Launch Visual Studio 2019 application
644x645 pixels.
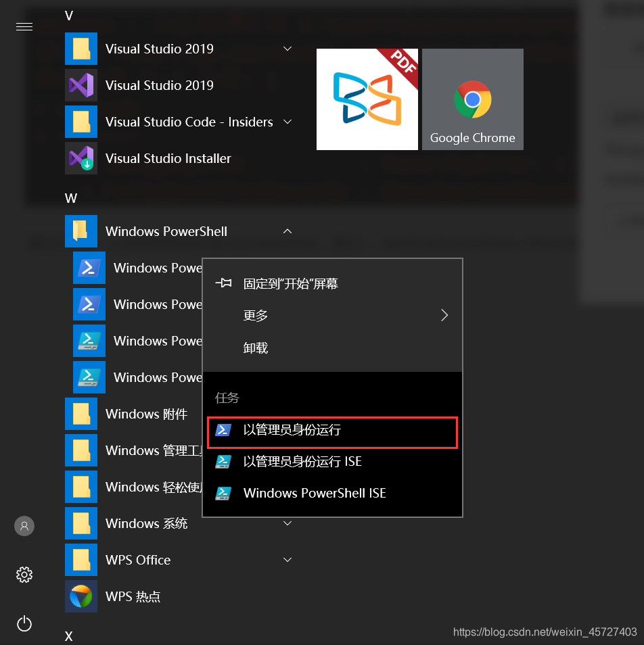(160, 85)
